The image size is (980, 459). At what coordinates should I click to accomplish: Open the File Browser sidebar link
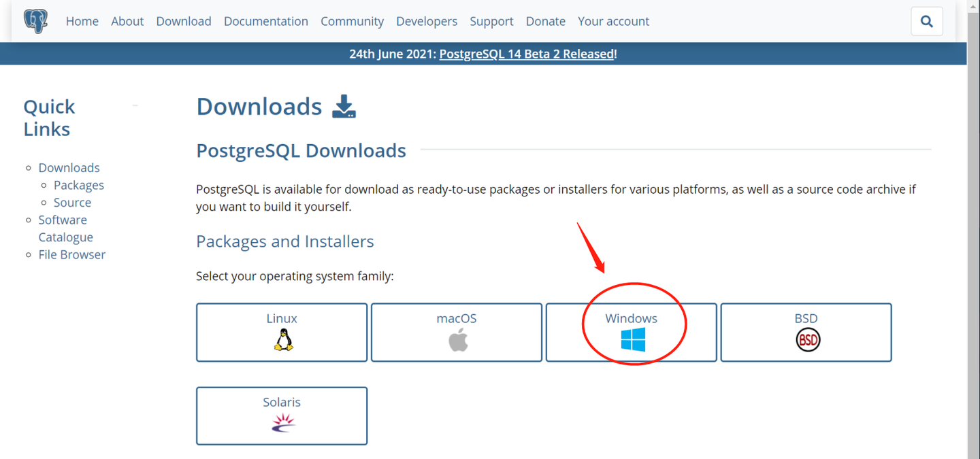(x=71, y=254)
